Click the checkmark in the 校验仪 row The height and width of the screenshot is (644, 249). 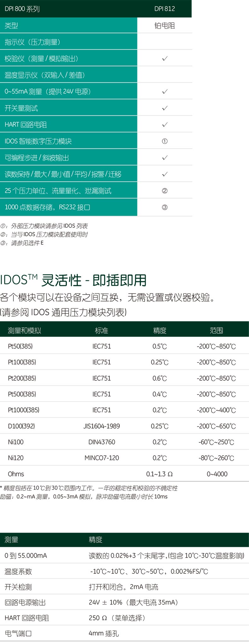pos(165,59)
